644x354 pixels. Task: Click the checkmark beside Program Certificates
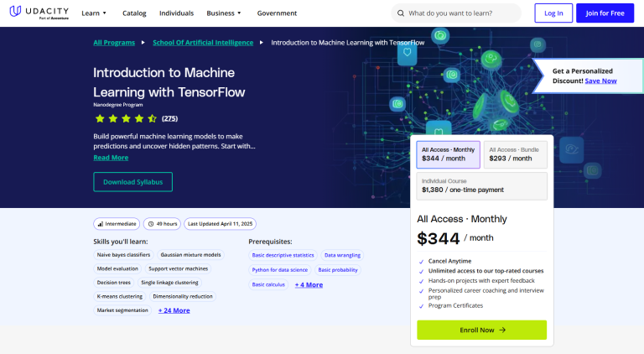click(x=421, y=306)
